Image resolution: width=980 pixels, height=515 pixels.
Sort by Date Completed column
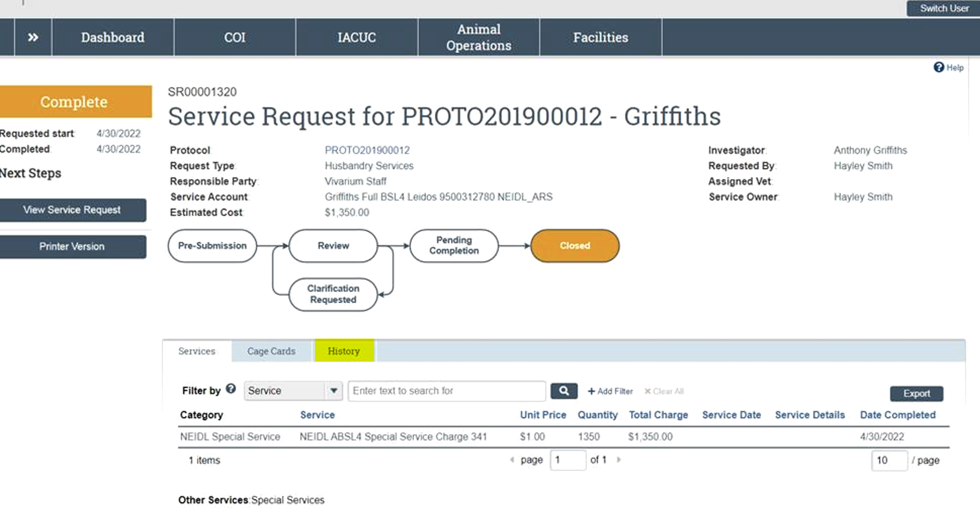point(897,415)
